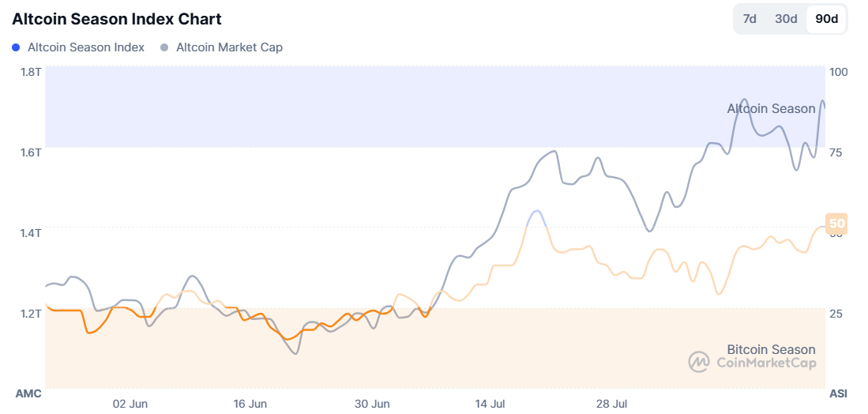Select the 30 Jun axis date
This screenshot has width=868, height=414.
(x=372, y=404)
